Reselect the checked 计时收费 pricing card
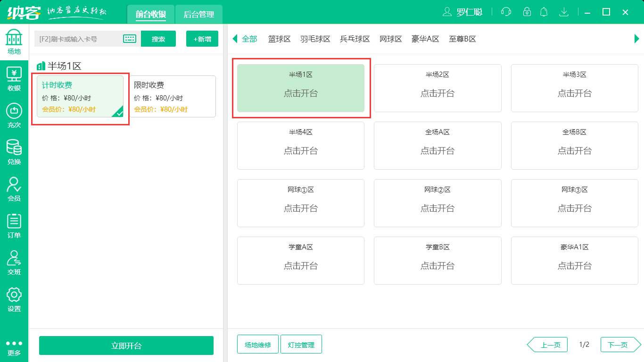Image resolution: width=644 pixels, height=362 pixels. tap(81, 96)
